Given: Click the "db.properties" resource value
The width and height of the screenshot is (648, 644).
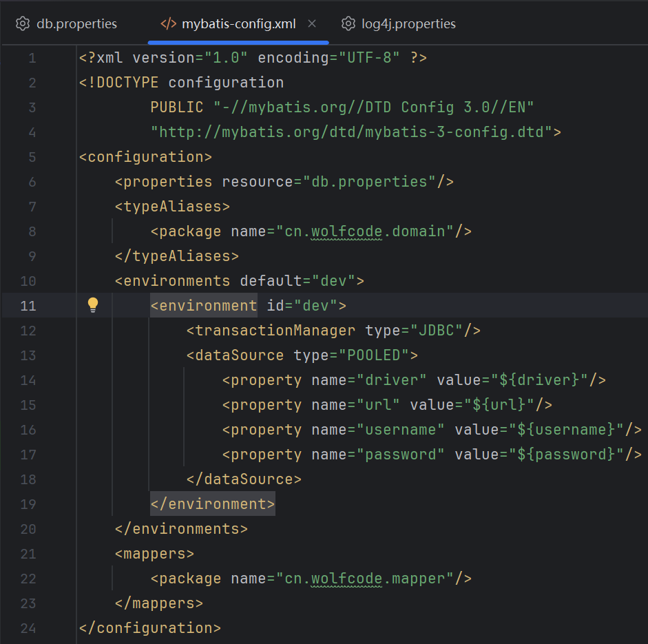Looking at the screenshot, I should [370, 182].
